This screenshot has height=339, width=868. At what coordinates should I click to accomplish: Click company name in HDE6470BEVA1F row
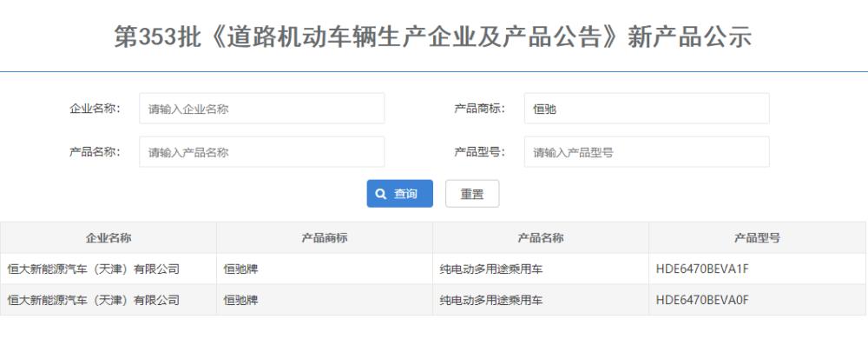tap(94, 269)
